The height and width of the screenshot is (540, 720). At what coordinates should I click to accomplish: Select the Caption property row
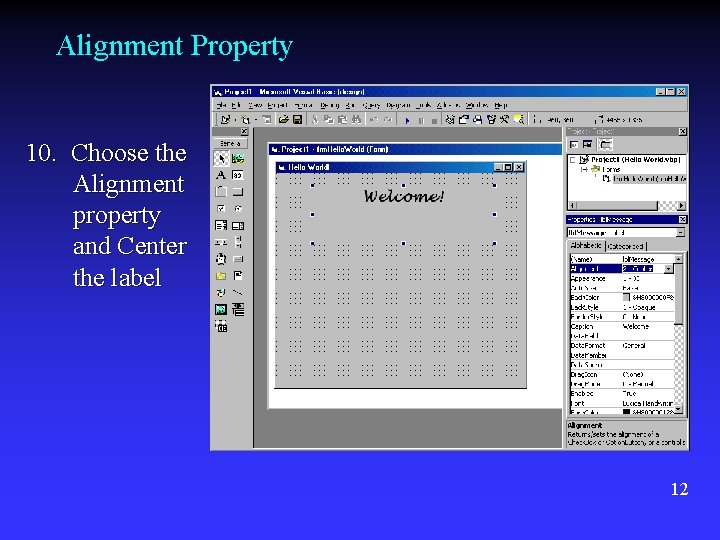tap(622, 326)
